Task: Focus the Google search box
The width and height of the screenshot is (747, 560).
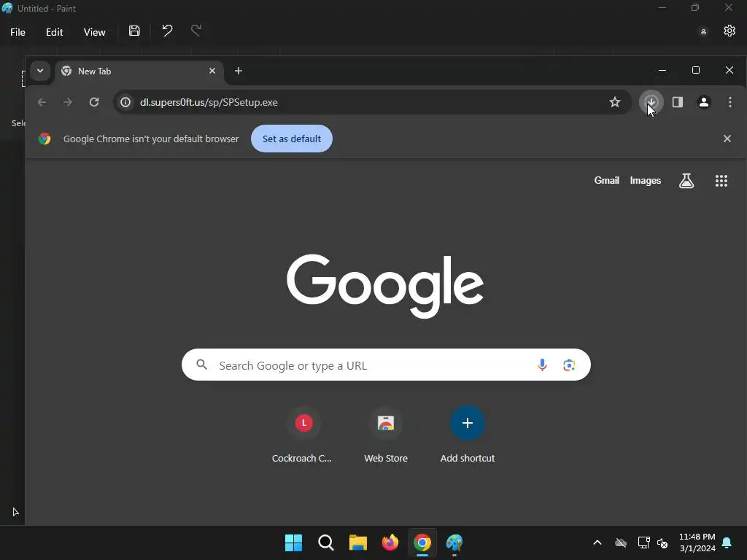Action: click(x=386, y=365)
